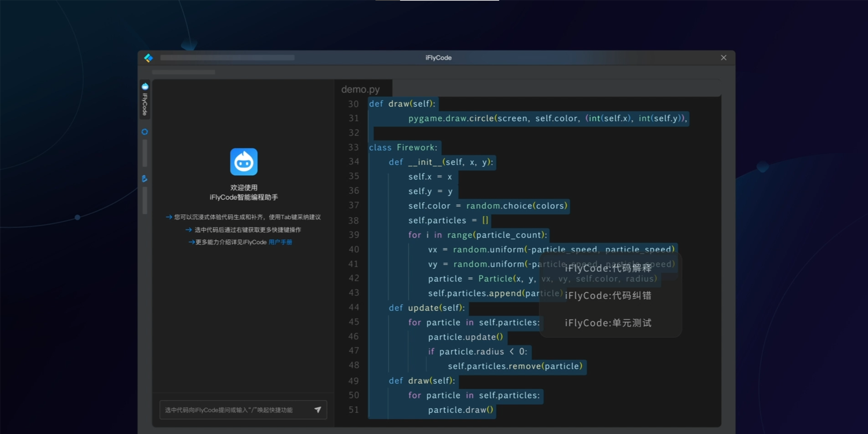Open the iFlyCode sidebar panel tab

point(145,99)
